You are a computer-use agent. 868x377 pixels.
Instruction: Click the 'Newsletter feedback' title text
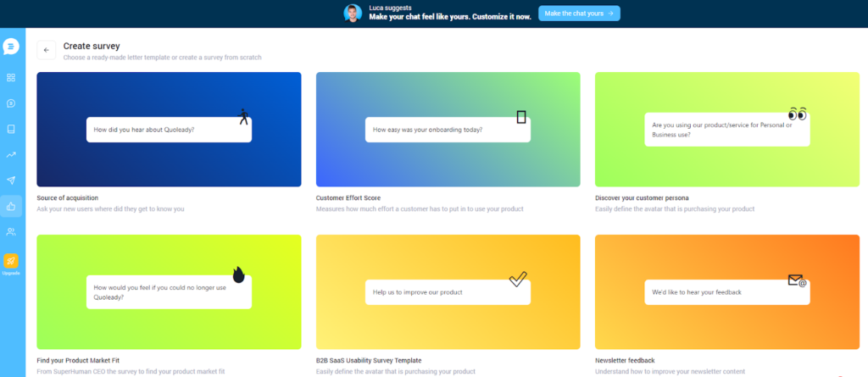click(x=625, y=360)
